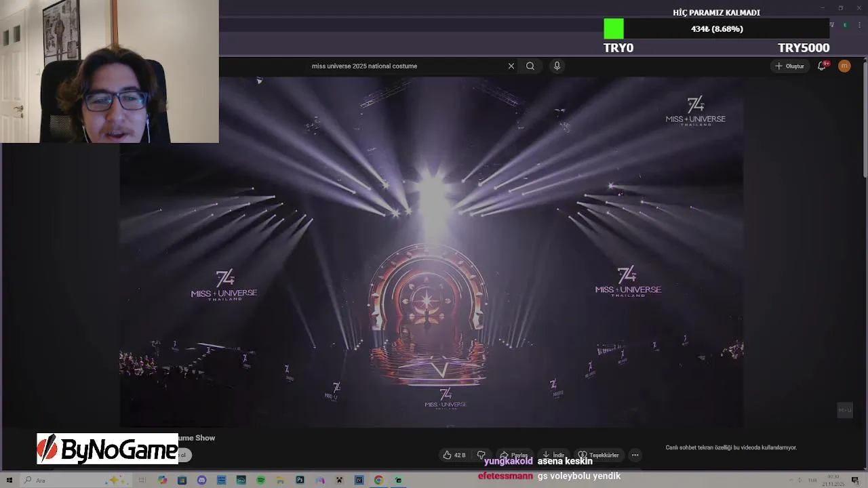Dislike the video
This screenshot has height=488, width=868.
coord(481,455)
